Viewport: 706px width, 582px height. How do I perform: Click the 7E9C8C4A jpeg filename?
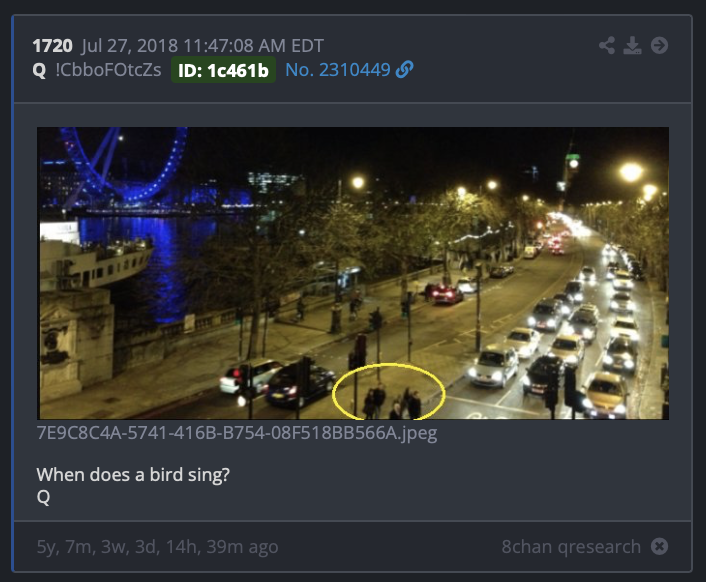coord(237,433)
